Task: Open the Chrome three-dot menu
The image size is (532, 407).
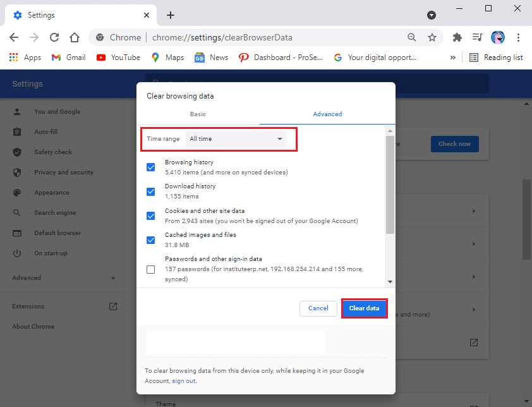Action: click(x=518, y=37)
